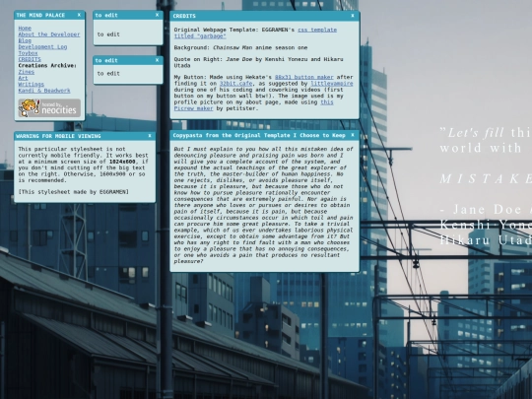
Task: Click the Creations Archive: heading text
Action: point(47,65)
